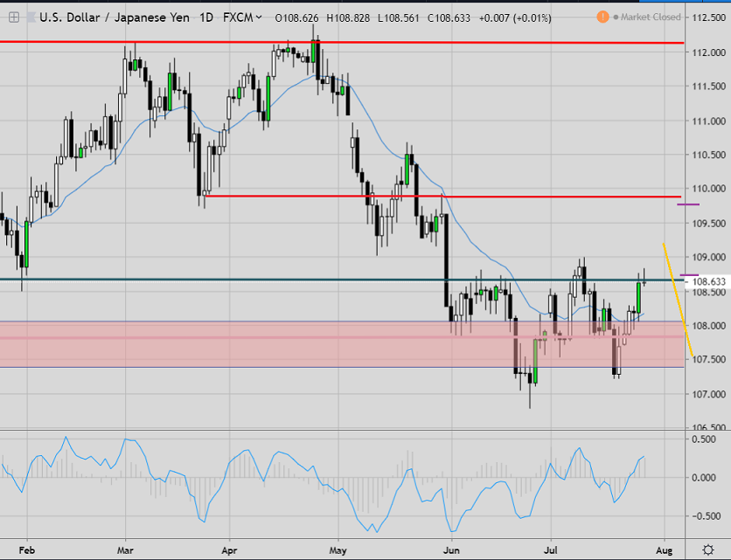Click the grey Market Closed status dot
The image size is (731, 560).
616,17
